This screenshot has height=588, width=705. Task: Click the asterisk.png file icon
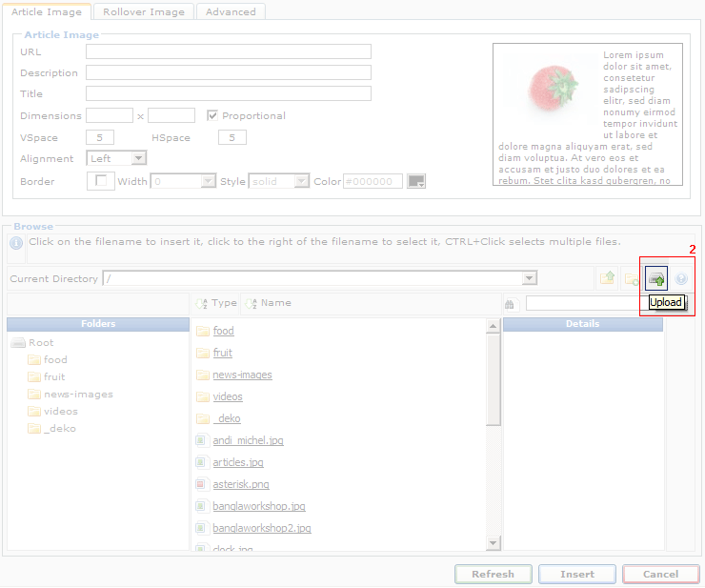click(x=200, y=484)
